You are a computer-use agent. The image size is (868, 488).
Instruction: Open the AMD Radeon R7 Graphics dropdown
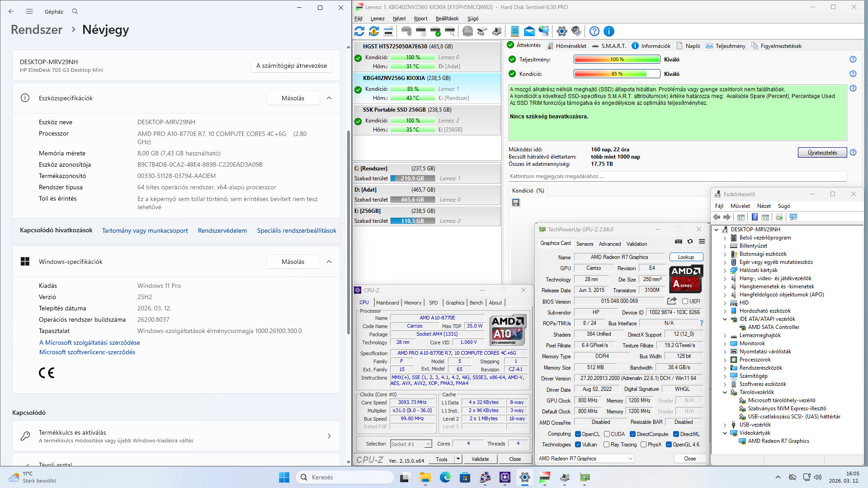(585, 459)
